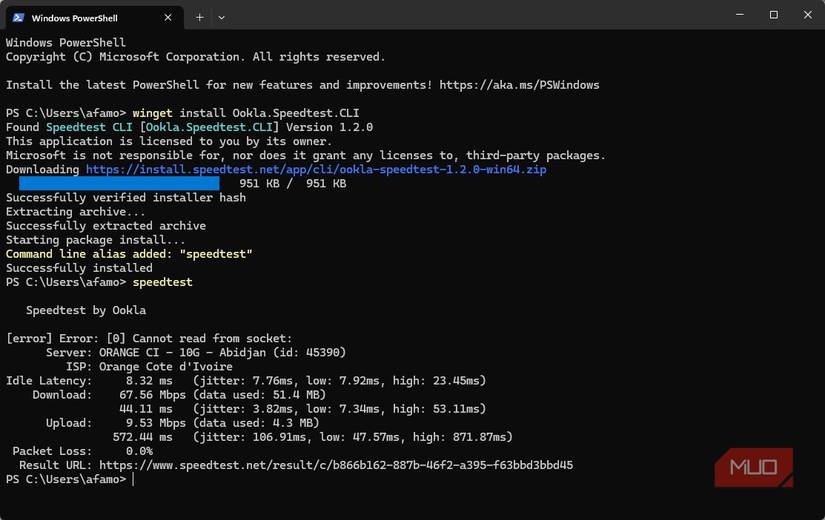Click the cursor at the last prompt line
The width and height of the screenshot is (825, 520).
click(133, 480)
